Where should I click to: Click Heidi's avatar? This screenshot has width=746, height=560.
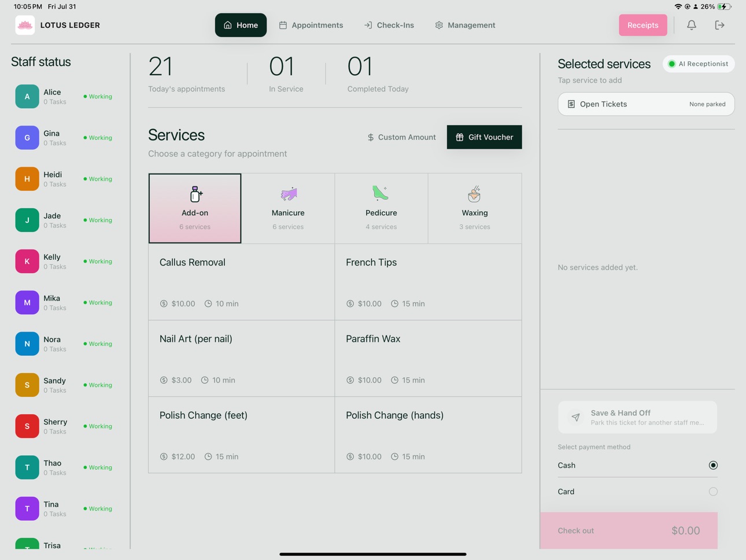pyautogui.click(x=27, y=179)
